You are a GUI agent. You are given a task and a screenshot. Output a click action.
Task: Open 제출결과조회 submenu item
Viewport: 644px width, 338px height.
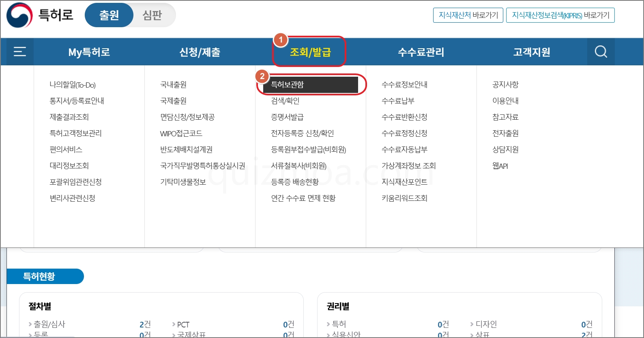pos(69,117)
